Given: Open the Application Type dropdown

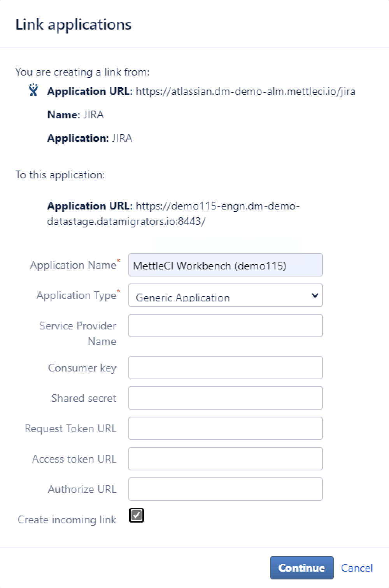Looking at the screenshot, I should pos(225,296).
